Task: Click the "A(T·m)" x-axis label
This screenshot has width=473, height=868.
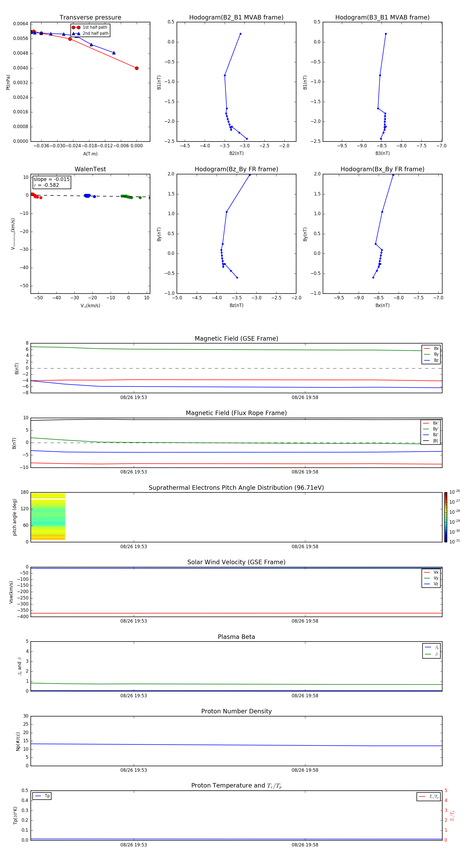Action: point(90,154)
